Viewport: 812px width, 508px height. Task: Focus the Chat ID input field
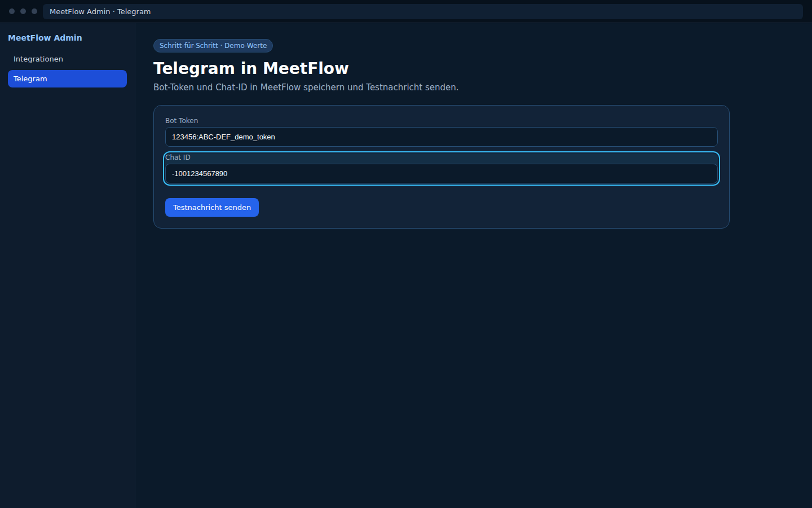(x=441, y=174)
